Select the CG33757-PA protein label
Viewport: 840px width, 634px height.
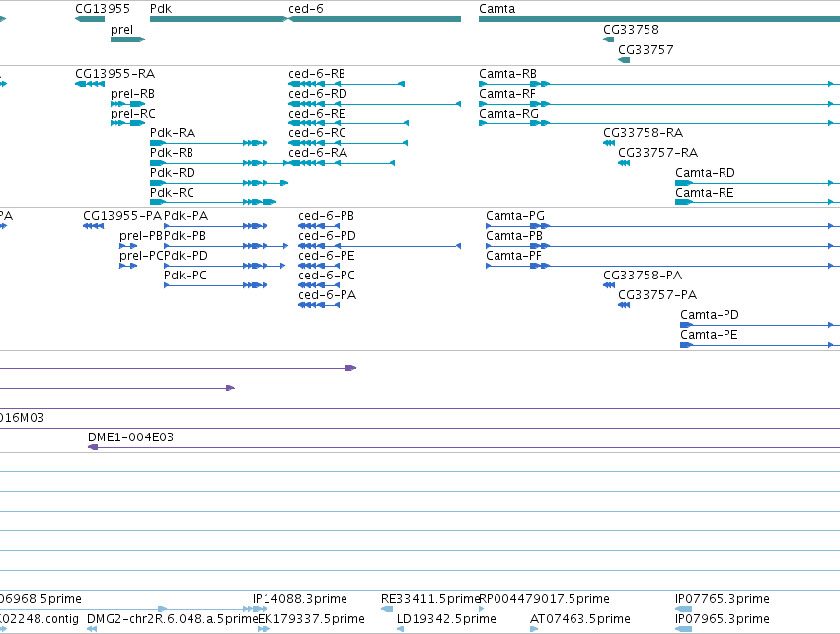tap(657, 295)
